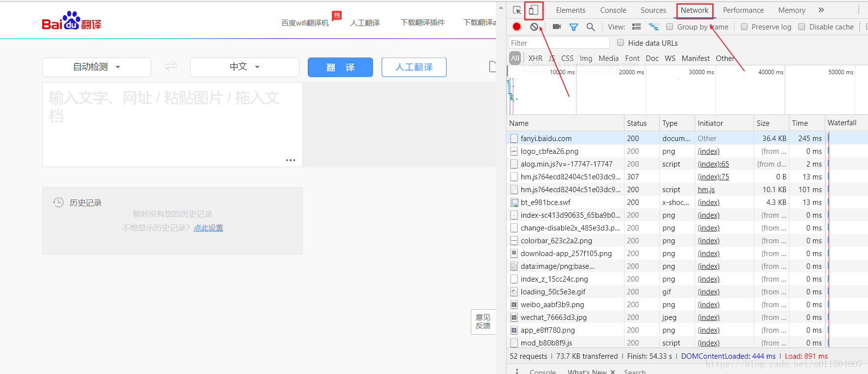Image resolution: width=868 pixels, height=374 pixels.
Task: Select the fanyi.baidu.com request row
Action: (687, 139)
